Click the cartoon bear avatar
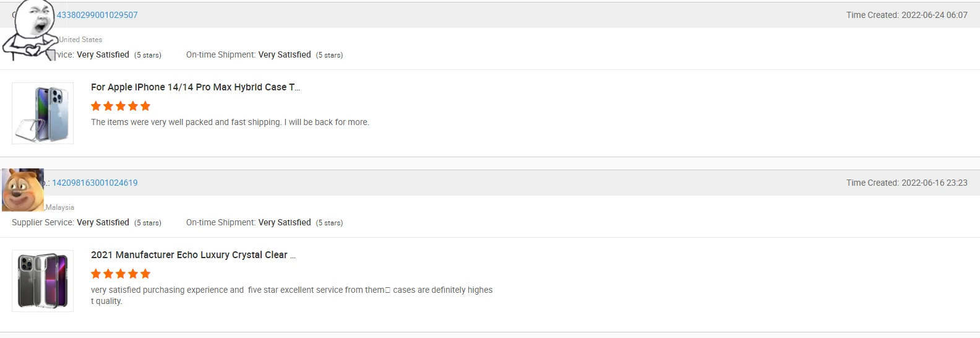This screenshot has width=980, height=338. [23, 190]
